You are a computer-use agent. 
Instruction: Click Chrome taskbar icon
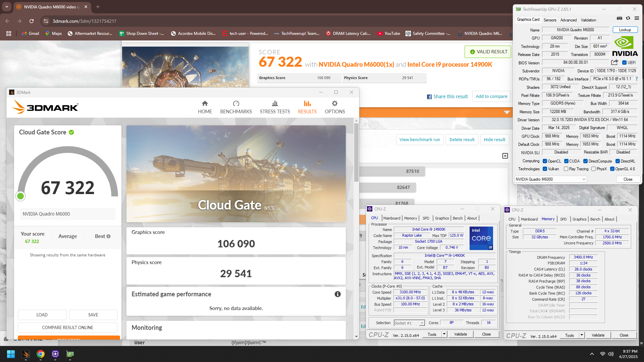tap(41, 354)
